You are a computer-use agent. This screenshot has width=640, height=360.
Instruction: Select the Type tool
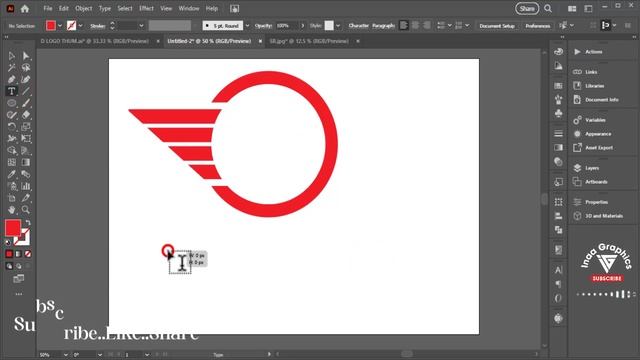tap(11, 91)
